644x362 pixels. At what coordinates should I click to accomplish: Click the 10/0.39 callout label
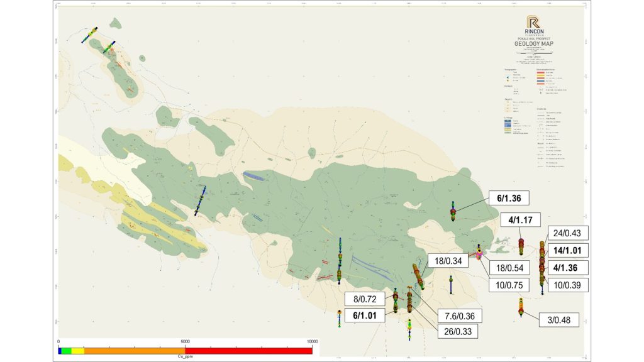pyautogui.click(x=568, y=283)
